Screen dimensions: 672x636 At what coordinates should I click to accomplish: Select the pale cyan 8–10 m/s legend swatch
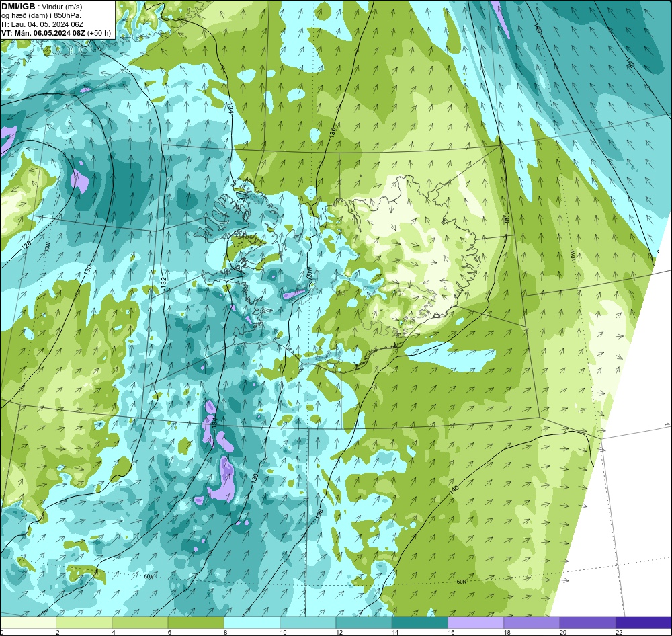[252, 622]
